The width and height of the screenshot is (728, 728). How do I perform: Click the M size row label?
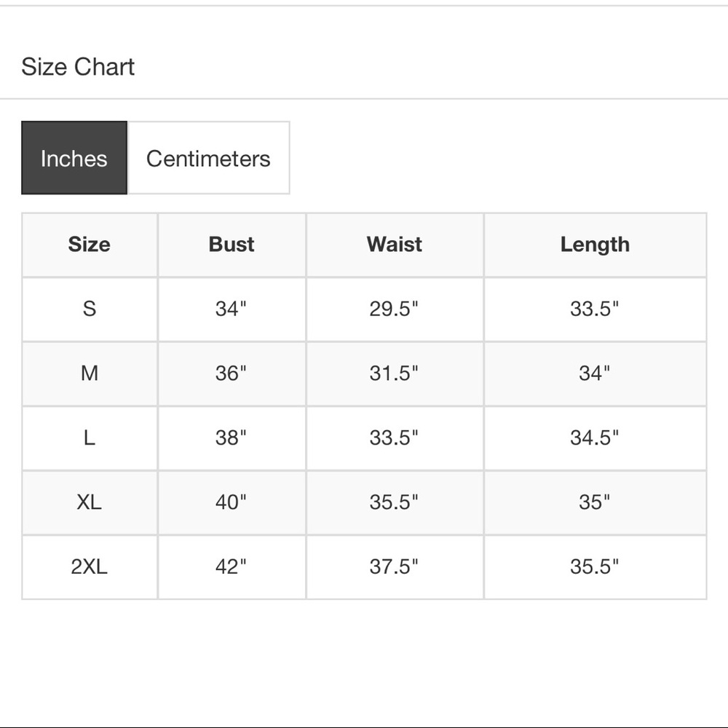[89, 373]
